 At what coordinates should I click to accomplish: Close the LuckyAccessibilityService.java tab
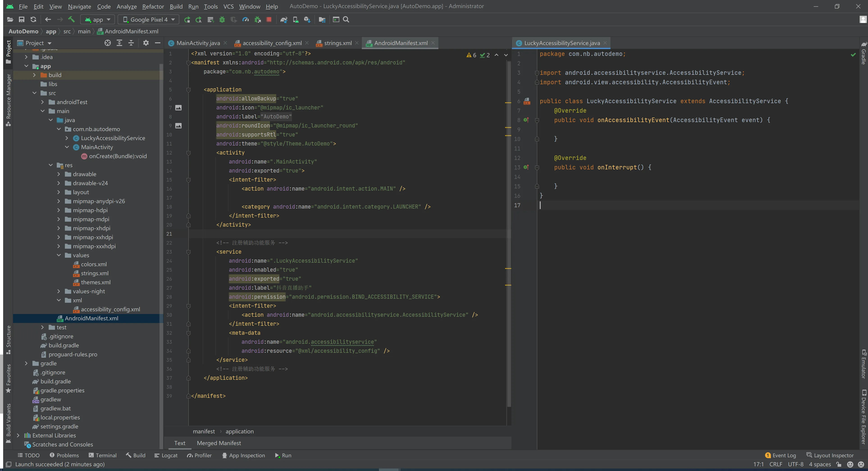(605, 43)
